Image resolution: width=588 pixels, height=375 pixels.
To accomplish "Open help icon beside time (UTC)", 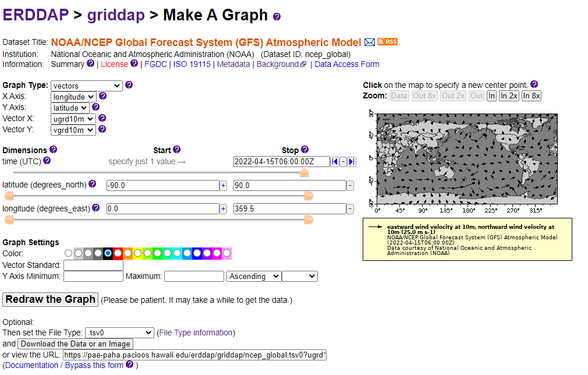I will [x=47, y=161].
